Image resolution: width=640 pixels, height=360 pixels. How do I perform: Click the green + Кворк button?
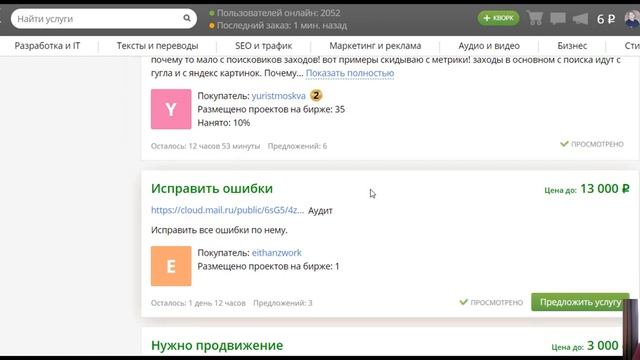pos(498,18)
